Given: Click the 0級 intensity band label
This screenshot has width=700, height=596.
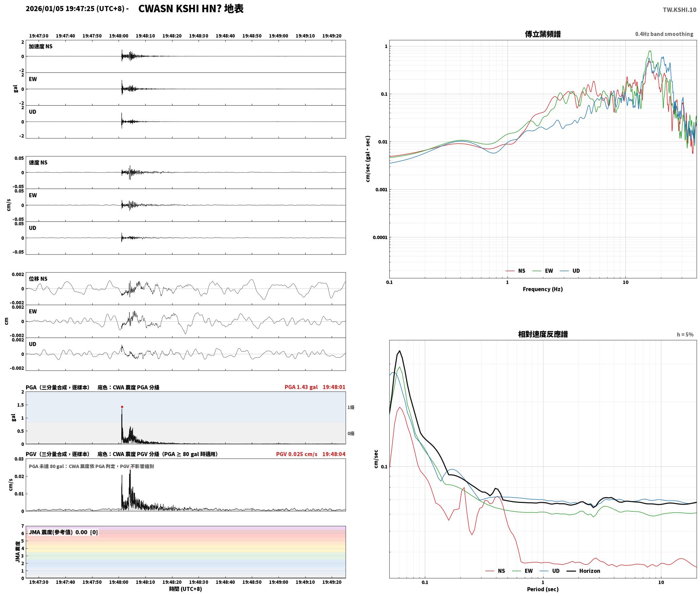Looking at the screenshot, I should coord(351,433).
